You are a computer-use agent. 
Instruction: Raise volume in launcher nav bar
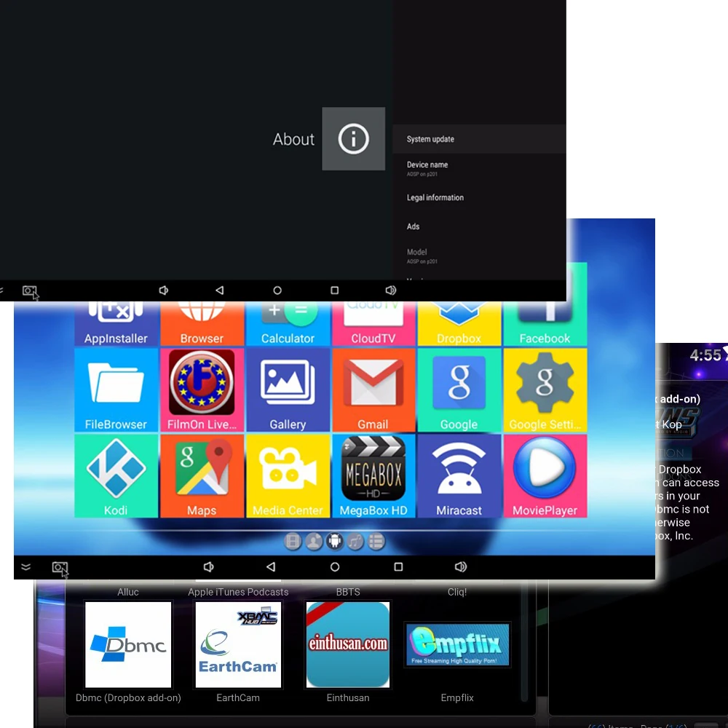(461, 567)
